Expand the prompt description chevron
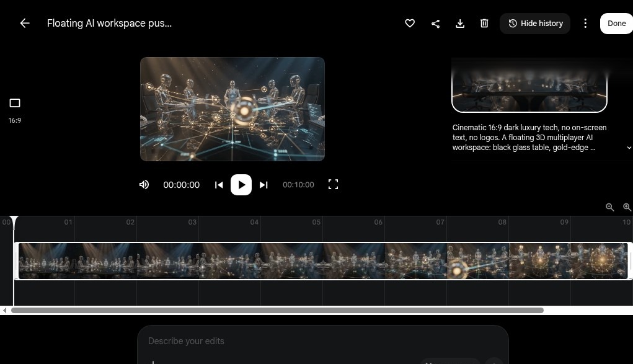 coord(629,148)
